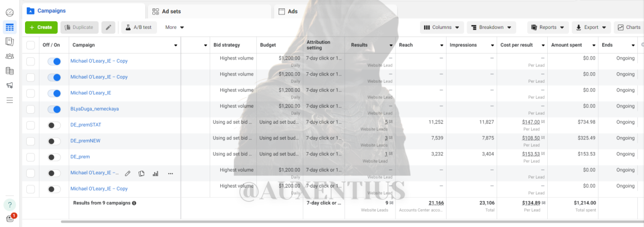The image size is (644, 227).
Task: Click the megaphone advertising icon in the sidebar
Action: click(x=9, y=85)
